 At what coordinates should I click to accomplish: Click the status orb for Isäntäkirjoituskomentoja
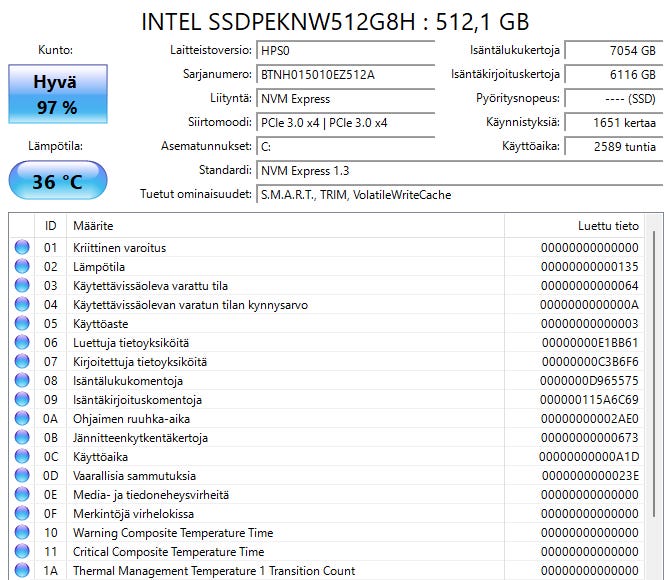(x=22, y=400)
